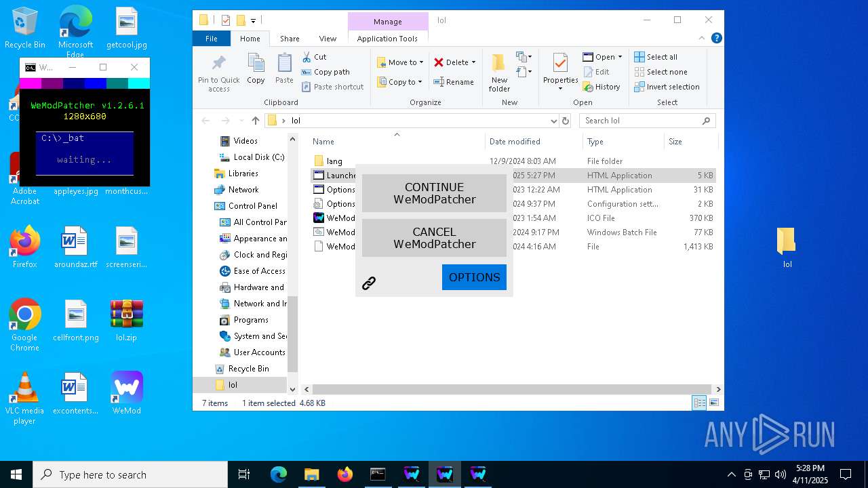The width and height of the screenshot is (868, 488).
Task: Open File Explorer from taskbar
Action: pos(311,474)
